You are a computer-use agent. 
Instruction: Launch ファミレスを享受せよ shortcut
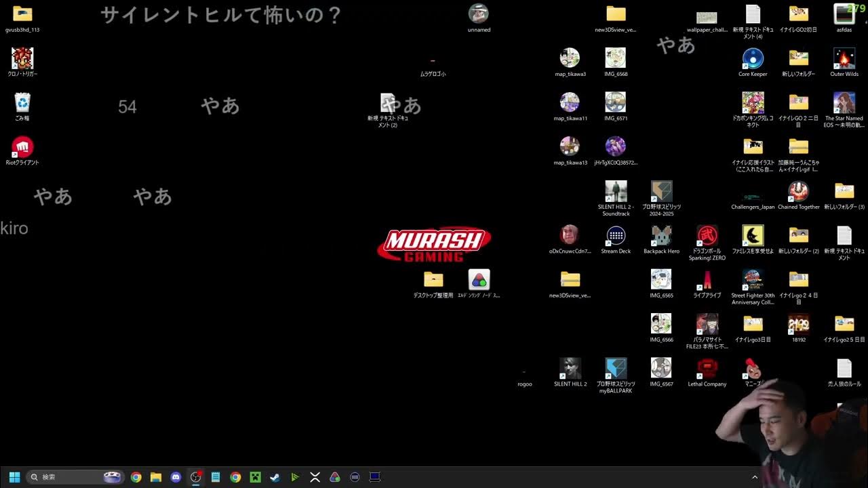(x=753, y=235)
